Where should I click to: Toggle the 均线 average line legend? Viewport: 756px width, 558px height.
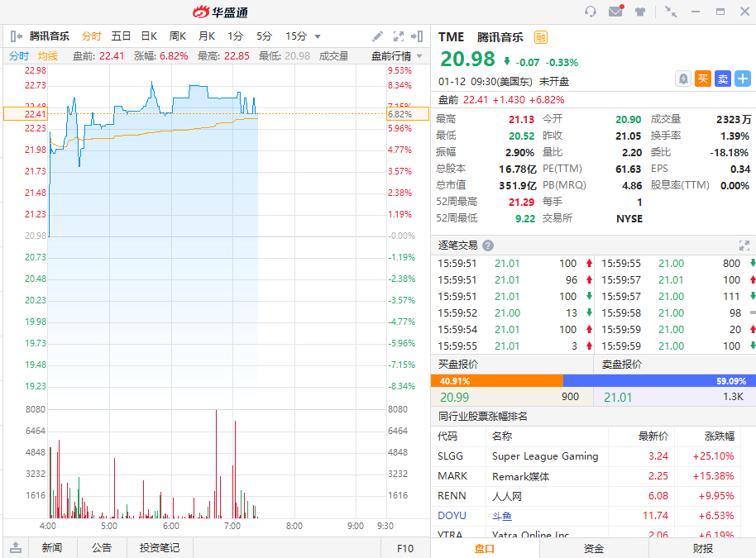coord(48,56)
